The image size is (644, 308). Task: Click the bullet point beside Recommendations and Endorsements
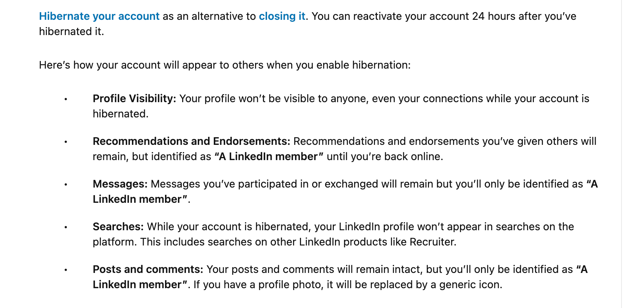pyautogui.click(x=66, y=142)
